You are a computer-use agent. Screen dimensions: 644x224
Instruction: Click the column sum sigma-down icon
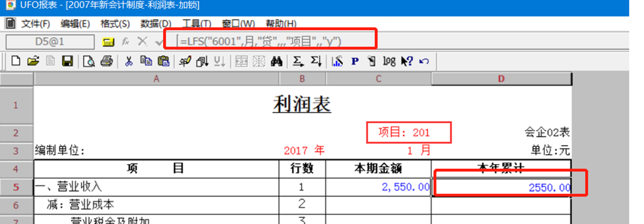(316, 62)
